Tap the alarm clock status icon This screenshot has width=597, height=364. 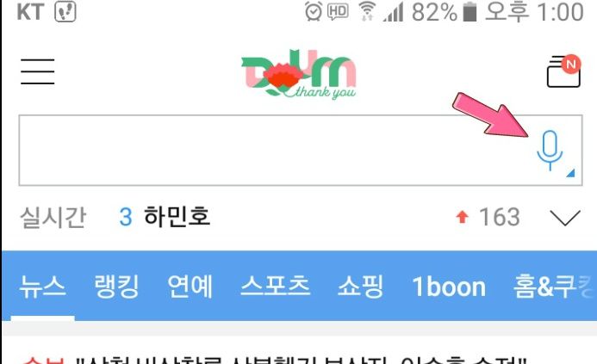pyautogui.click(x=314, y=11)
